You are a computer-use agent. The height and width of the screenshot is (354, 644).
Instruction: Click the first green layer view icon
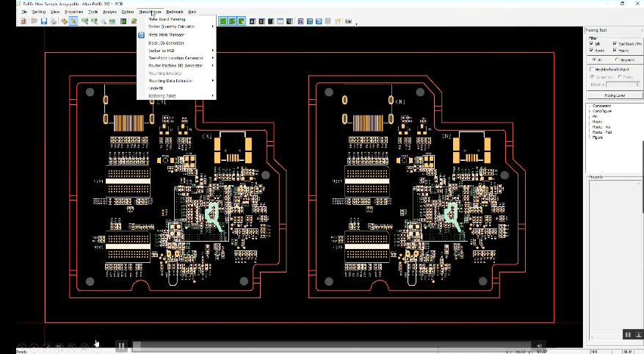222,21
